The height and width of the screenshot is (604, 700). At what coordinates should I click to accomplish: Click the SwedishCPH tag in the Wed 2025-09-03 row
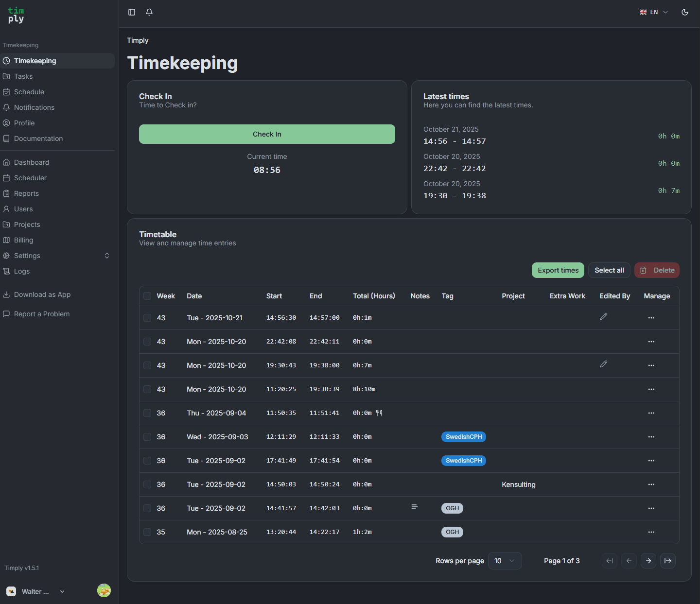(464, 437)
